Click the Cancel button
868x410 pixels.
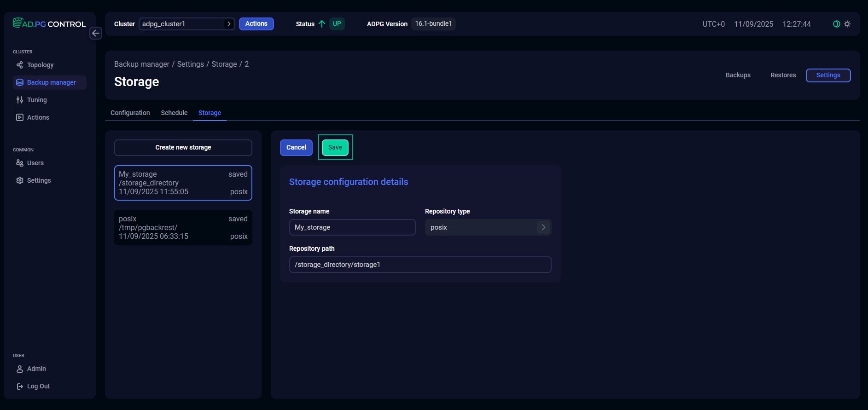296,148
